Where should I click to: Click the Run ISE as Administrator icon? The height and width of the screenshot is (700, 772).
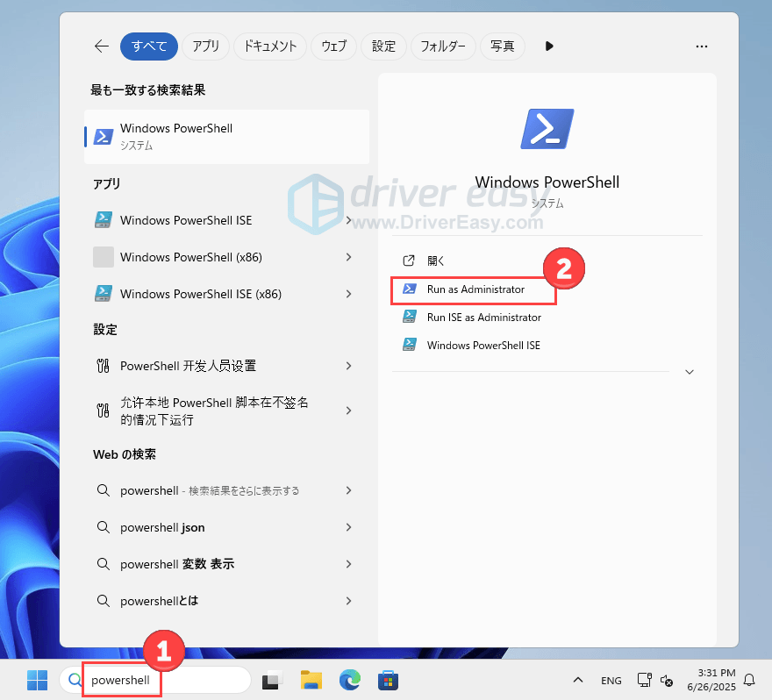pyautogui.click(x=410, y=317)
